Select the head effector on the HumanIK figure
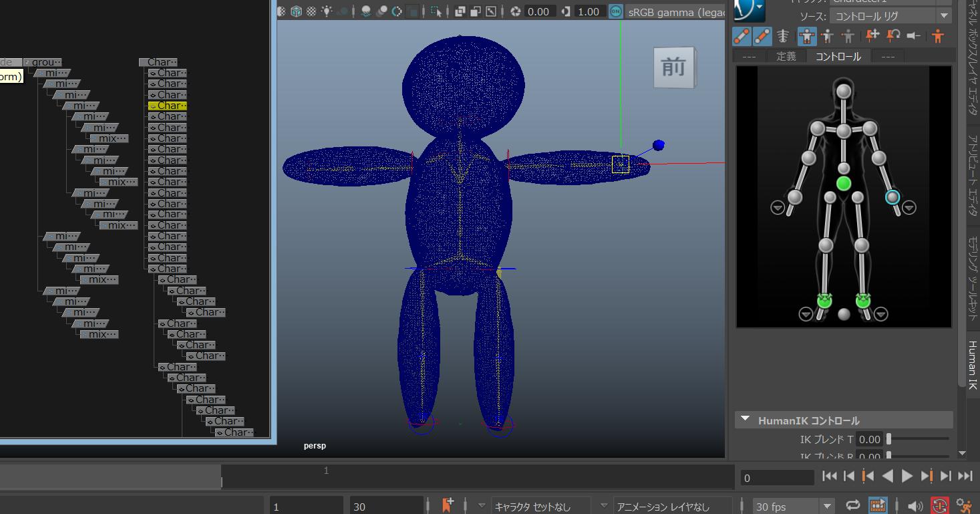This screenshot has width=980, height=514. (844, 91)
